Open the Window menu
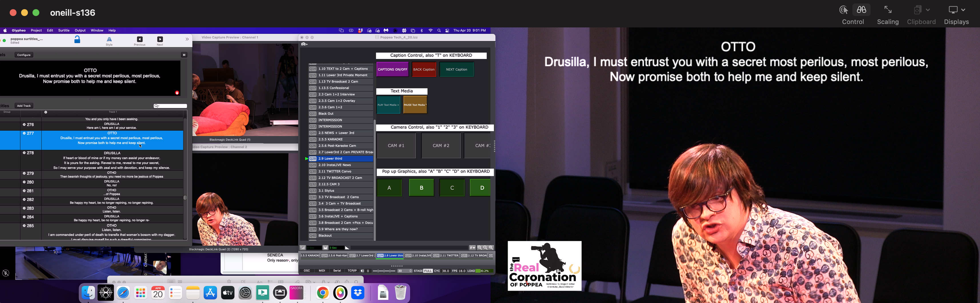The height and width of the screenshot is (303, 980). [x=97, y=30]
